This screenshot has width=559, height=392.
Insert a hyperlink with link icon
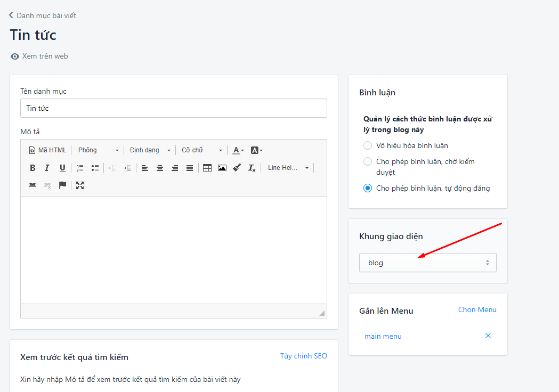[x=33, y=185]
